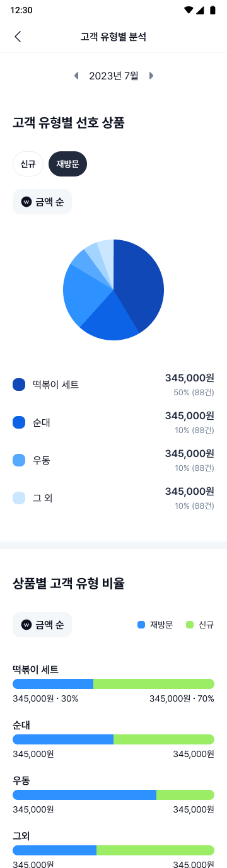Screen dimensions: 227x868
Task: Open 금액 순 sort under 고객 유형 비율
Action: coord(42,625)
